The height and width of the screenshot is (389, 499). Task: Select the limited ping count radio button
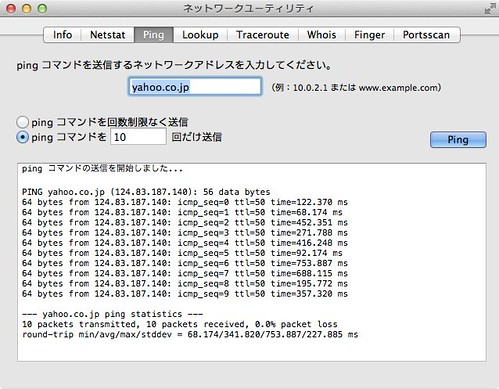(x=22, y=137)
